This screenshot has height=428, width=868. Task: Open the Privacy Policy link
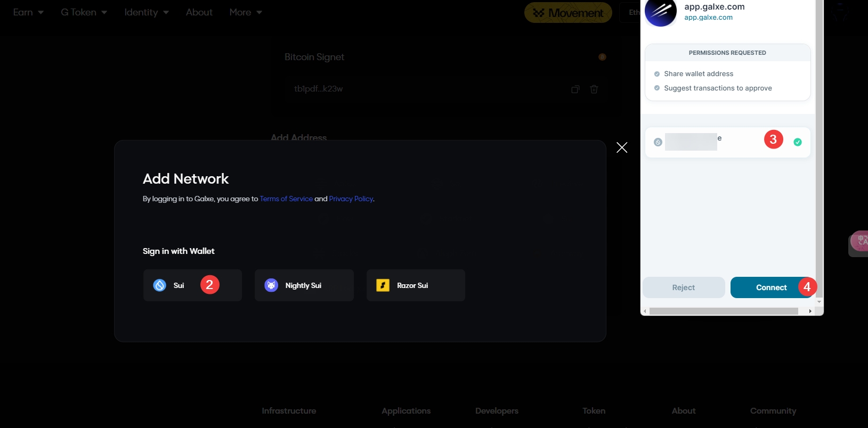tap(351, 199)
